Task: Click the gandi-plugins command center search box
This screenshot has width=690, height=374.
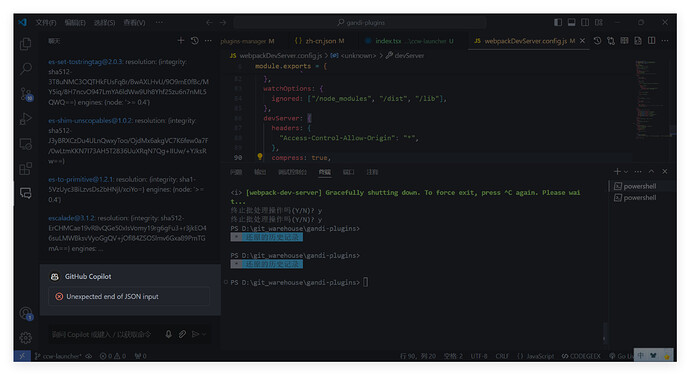Action: [x=360, y=22]
